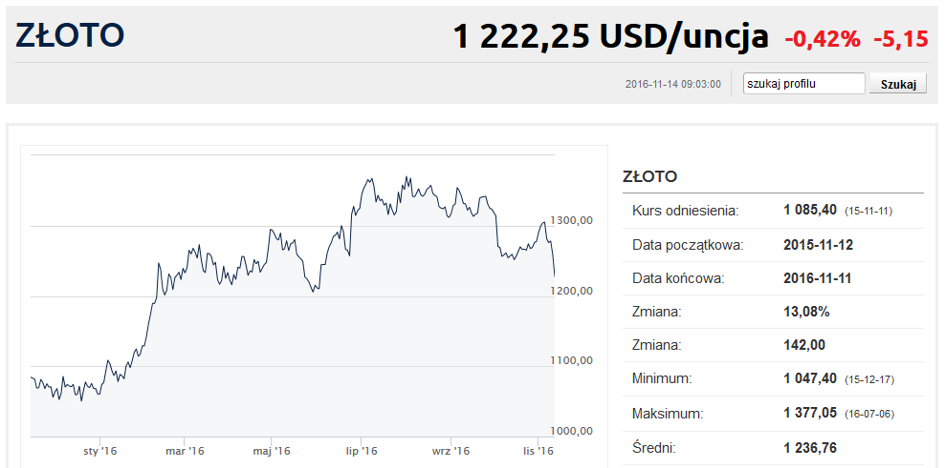Click the Szukaj search button

pos(898,84)
